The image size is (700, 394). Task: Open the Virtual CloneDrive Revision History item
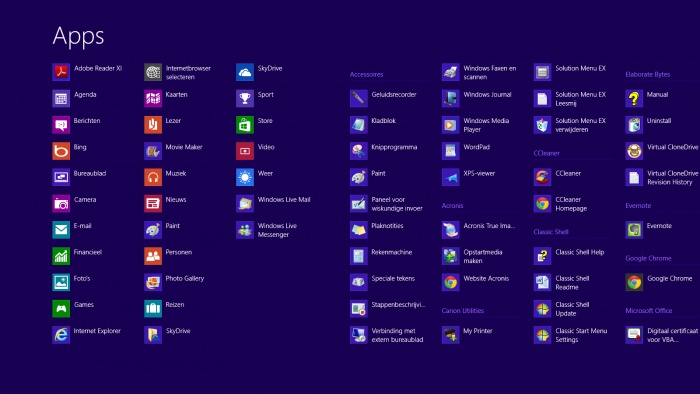[x=662, y=177]
